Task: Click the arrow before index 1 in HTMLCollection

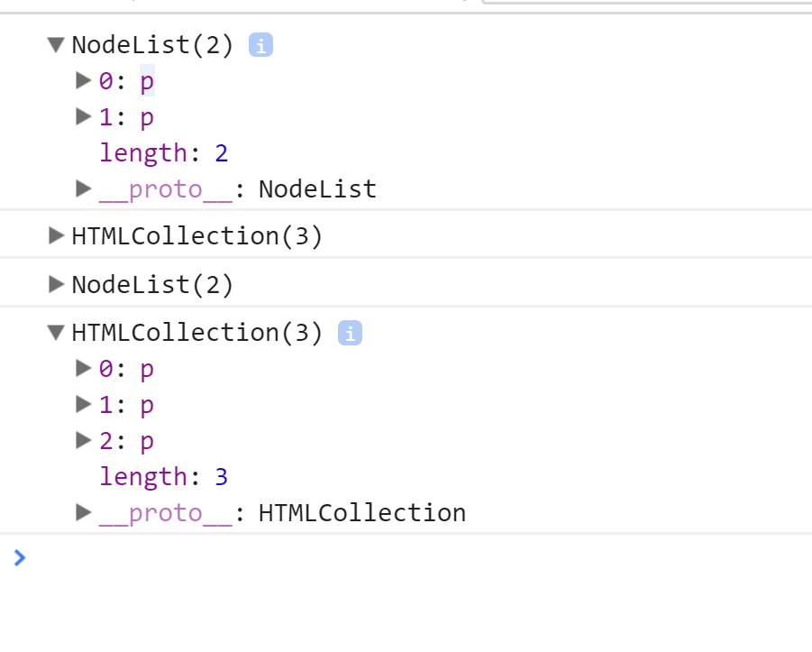Action: (82, 404)
